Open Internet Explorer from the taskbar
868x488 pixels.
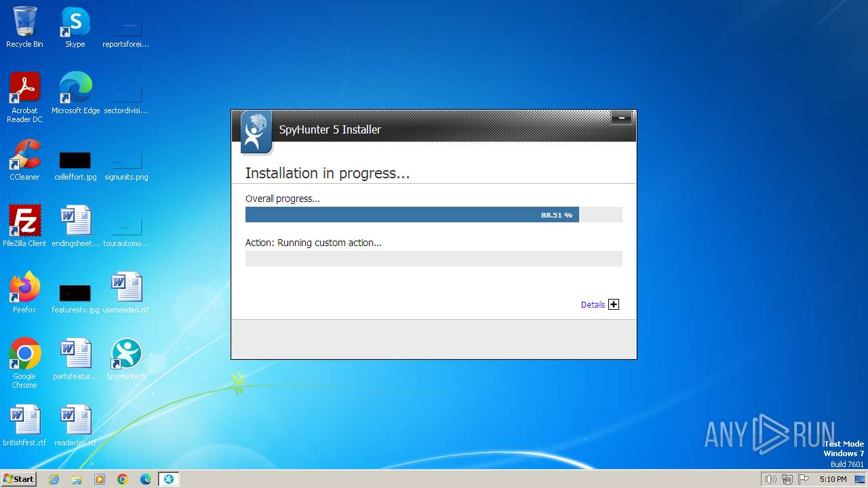click(x=54, y=479)
